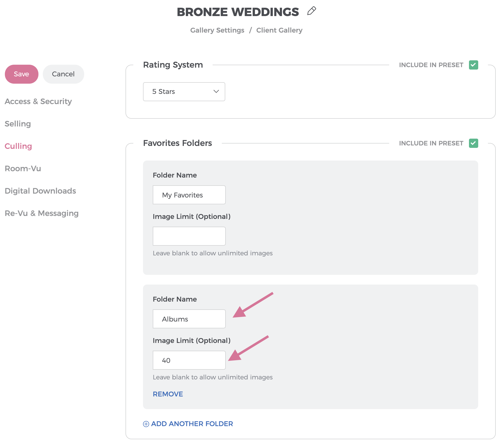Click the My Favorites folder name field
Viewport: 504px width, 448px height.
[189, 195]
